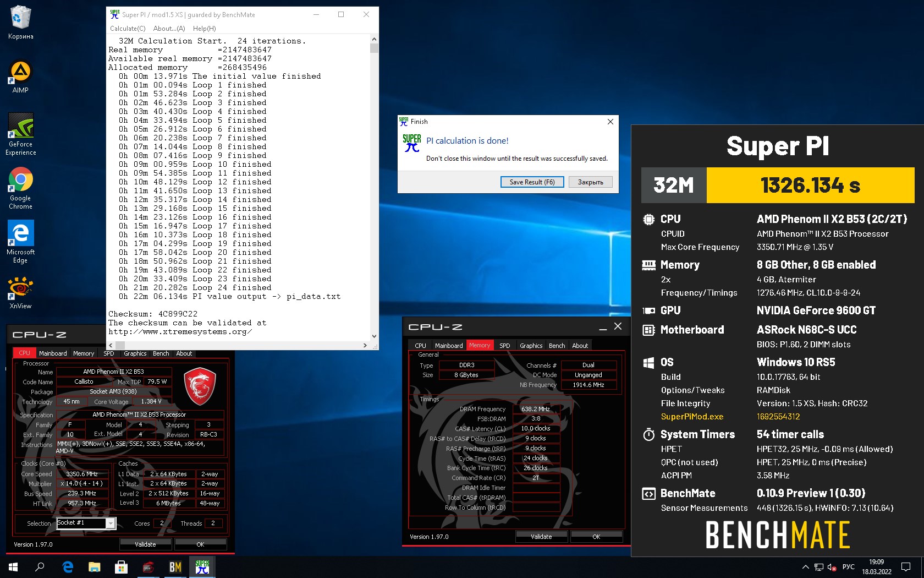Select Memory tab in left CPU-Z window
The height and width of the screenshot is (578, 924).
(84, 353)
